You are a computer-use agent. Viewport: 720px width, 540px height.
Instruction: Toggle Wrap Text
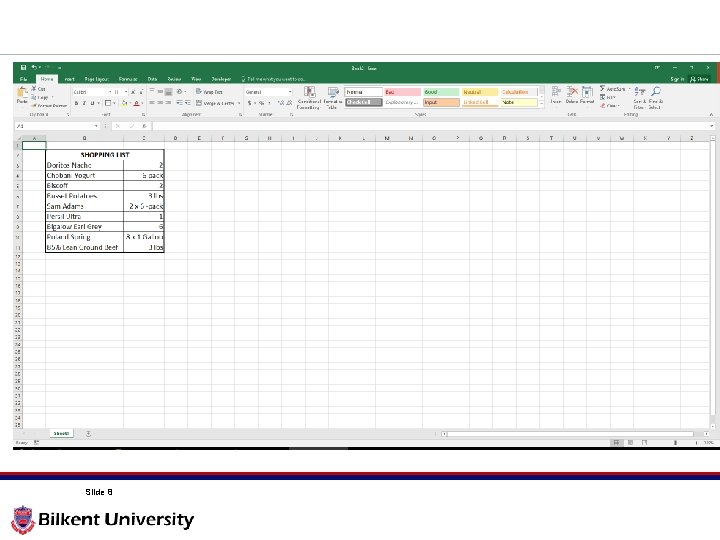click(209, 92)
